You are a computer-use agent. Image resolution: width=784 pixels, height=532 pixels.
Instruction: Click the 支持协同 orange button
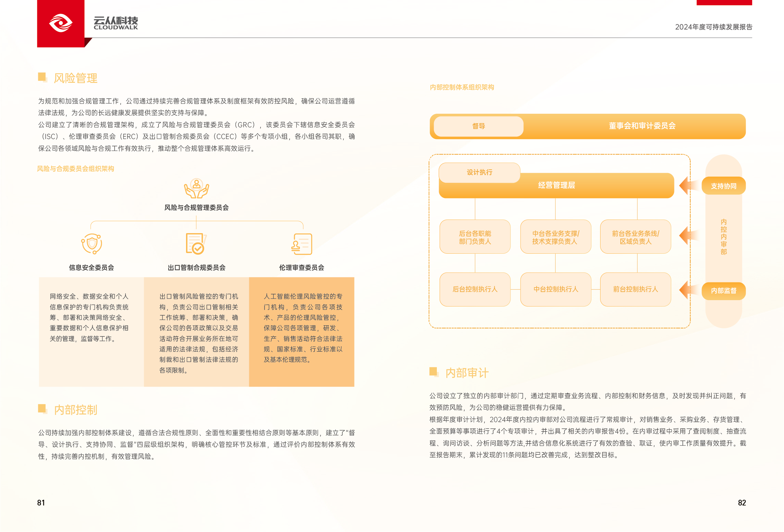coord(723,186)
